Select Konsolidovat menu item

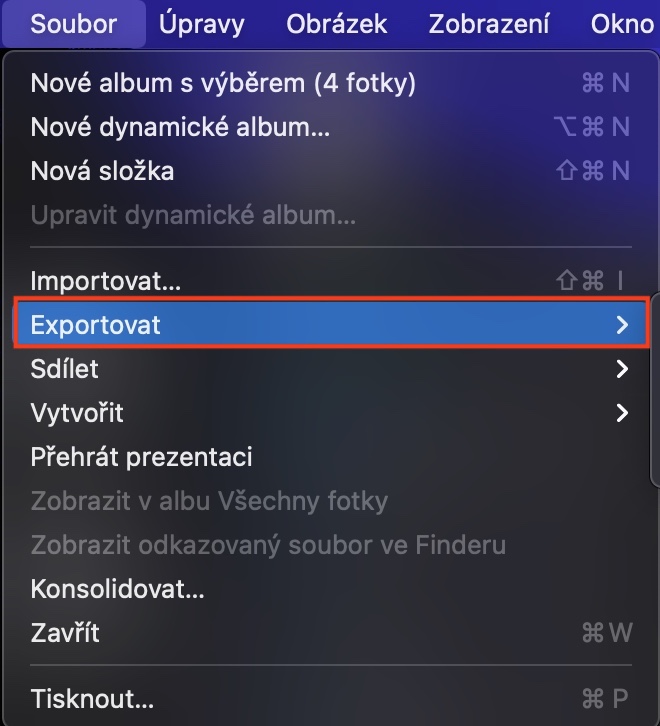(x=117, y=589)
